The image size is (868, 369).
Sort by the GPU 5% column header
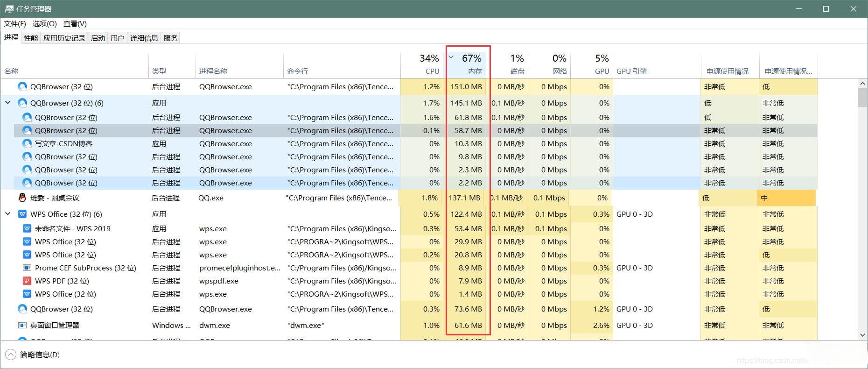tap(592, 65)
